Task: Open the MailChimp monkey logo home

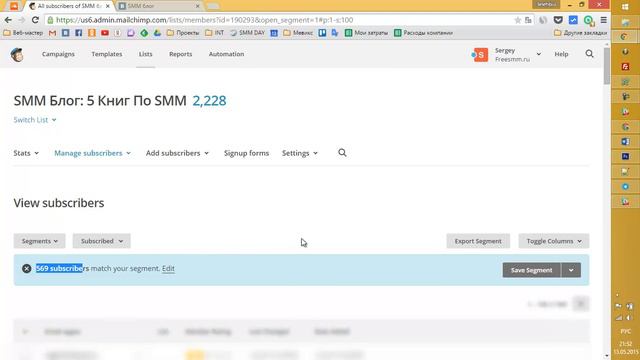Action: [x=17, y=54]
